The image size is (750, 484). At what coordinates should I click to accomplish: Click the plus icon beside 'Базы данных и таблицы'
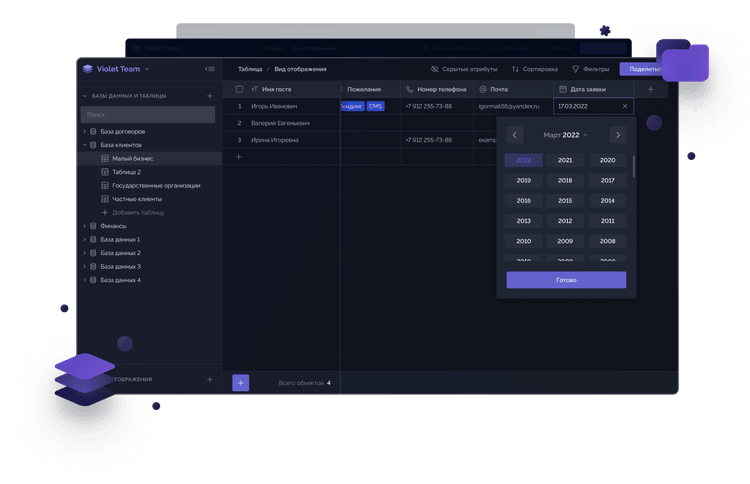point(209,96)
